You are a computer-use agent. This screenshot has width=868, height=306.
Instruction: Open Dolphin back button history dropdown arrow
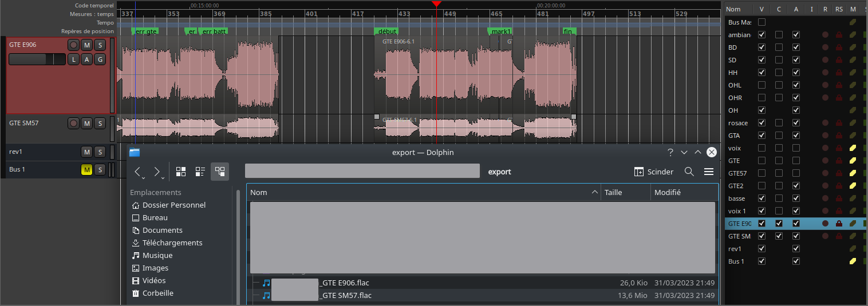coord(143,178)
